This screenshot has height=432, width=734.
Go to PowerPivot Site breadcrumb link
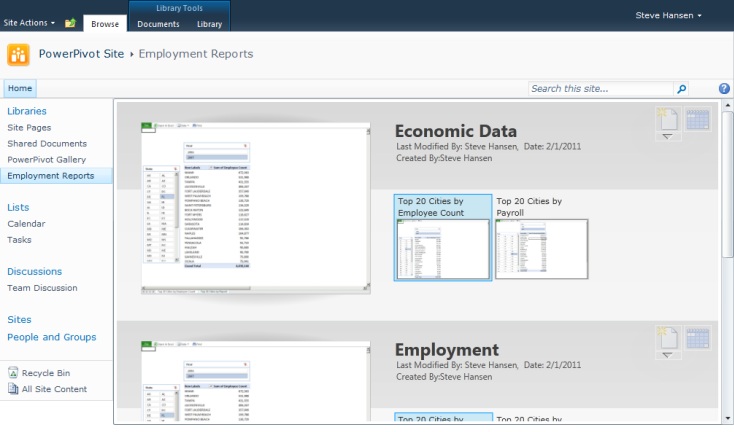[81, 54]
